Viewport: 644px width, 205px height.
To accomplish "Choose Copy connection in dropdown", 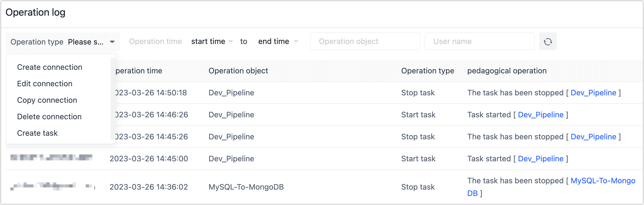I will click(47, 100).
